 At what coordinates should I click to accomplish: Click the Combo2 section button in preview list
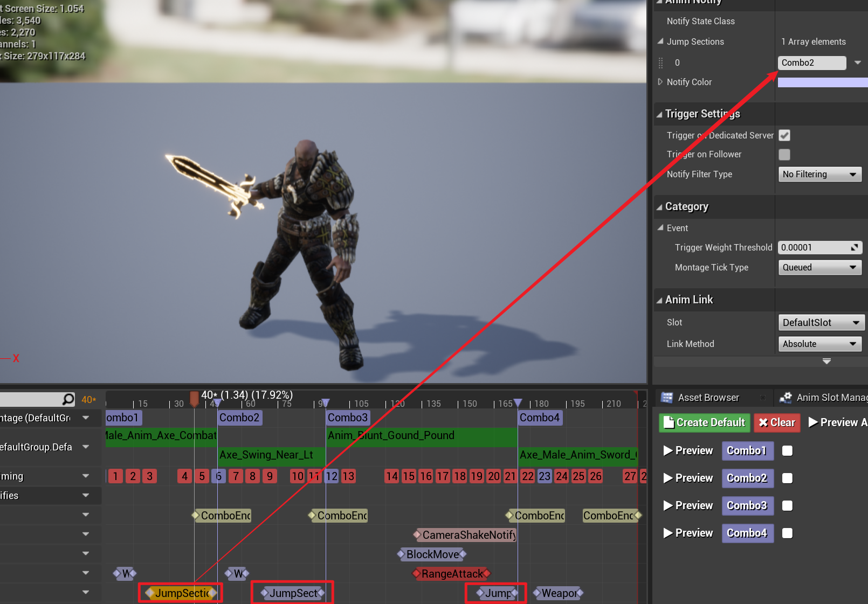(x=747, y=478)
